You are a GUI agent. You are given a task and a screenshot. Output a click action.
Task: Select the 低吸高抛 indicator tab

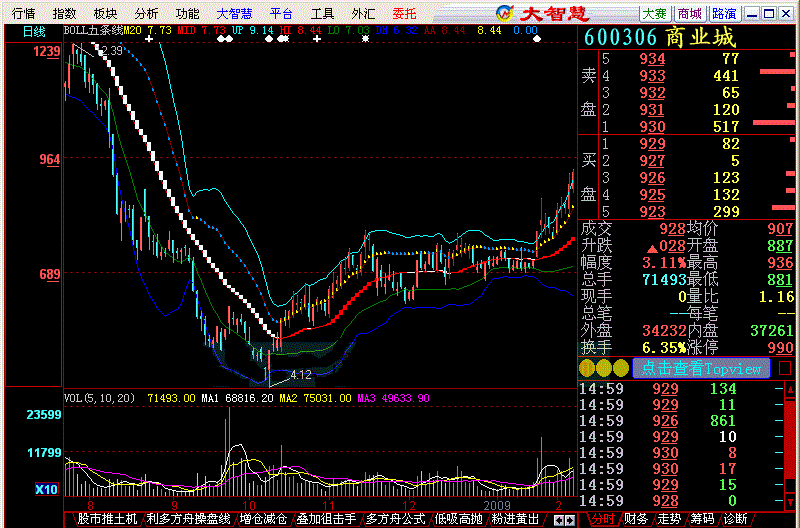[x=459, y=519]
